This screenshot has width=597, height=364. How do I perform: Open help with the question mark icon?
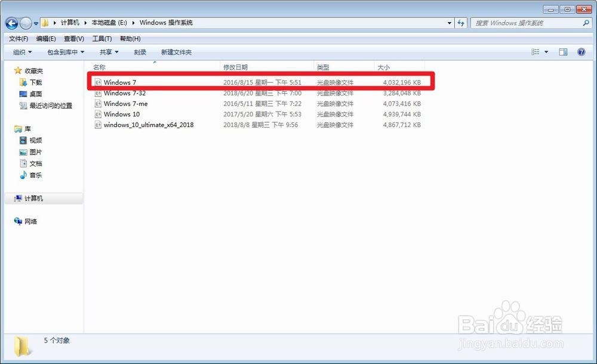click(x=581, y=52)
